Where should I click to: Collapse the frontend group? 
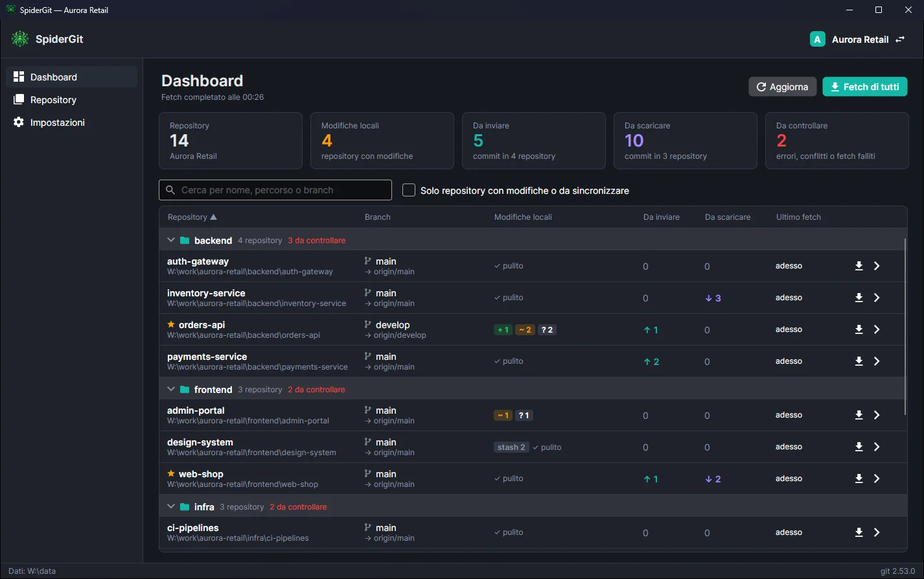coord(171,389)
